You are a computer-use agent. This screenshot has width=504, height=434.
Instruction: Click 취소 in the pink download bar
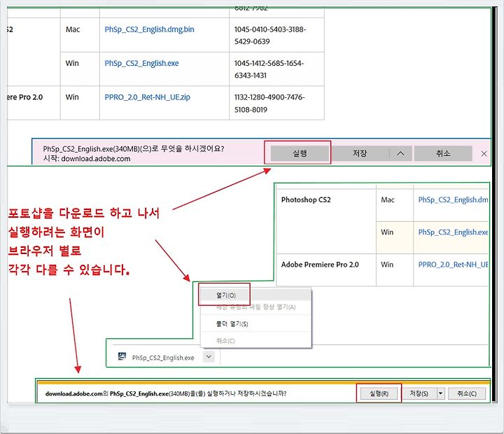click(x=443, y=153)
